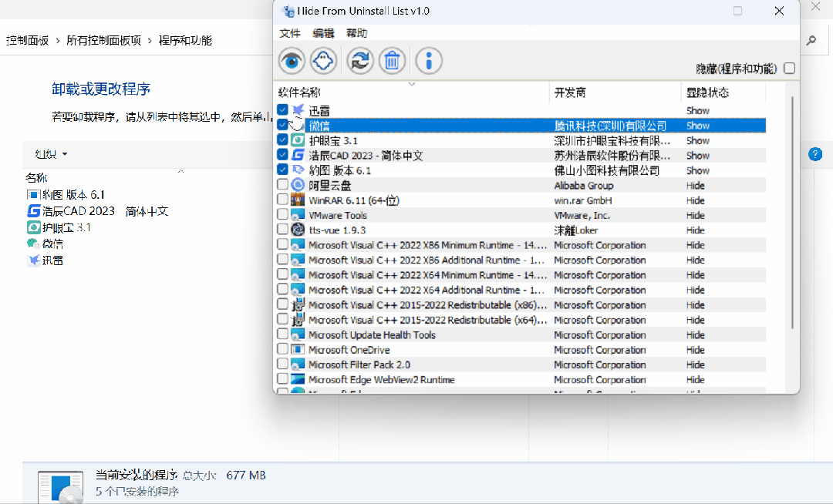Click the WinRAR 6.11 row icon
This screenshot has height=504, width=833.
(x=298, y=200)
